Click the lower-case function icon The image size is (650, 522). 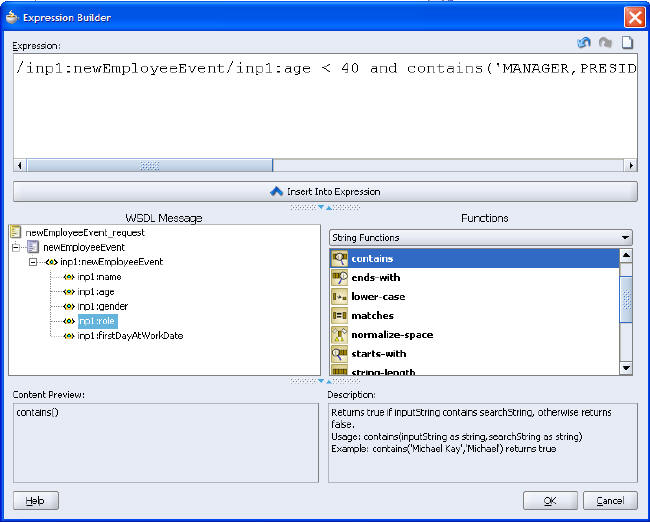coord(339,297)
